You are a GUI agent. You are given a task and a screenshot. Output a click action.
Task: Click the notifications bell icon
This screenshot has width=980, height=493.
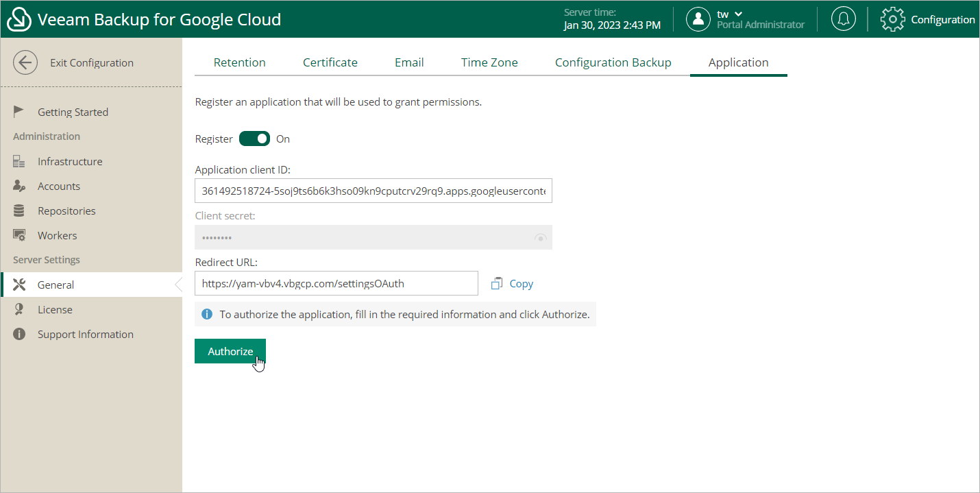[x=843, y=19]
